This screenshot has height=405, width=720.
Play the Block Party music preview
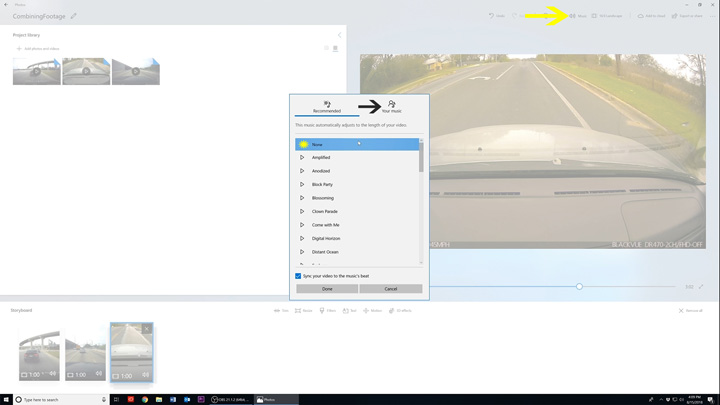[302, 184]
